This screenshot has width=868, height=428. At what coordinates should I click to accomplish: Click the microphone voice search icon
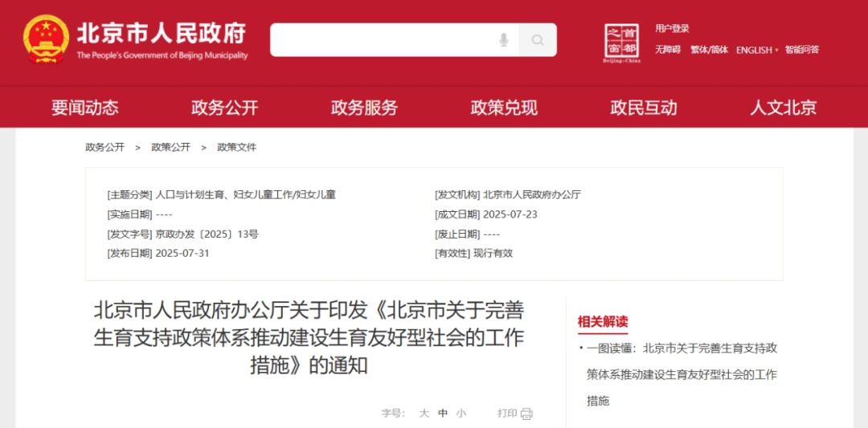point(503,40)
